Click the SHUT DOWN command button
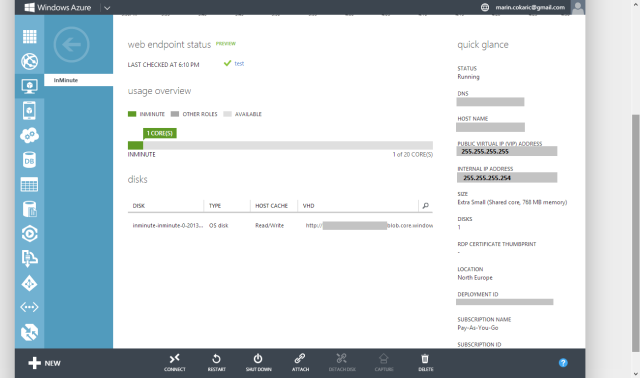 (x=258, y=362)
